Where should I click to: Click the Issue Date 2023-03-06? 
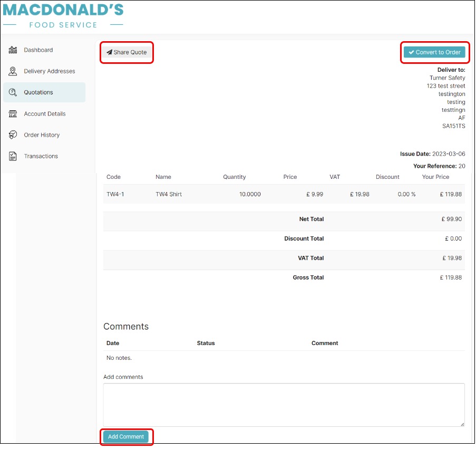pyautogui.click(x=449, y=154)
